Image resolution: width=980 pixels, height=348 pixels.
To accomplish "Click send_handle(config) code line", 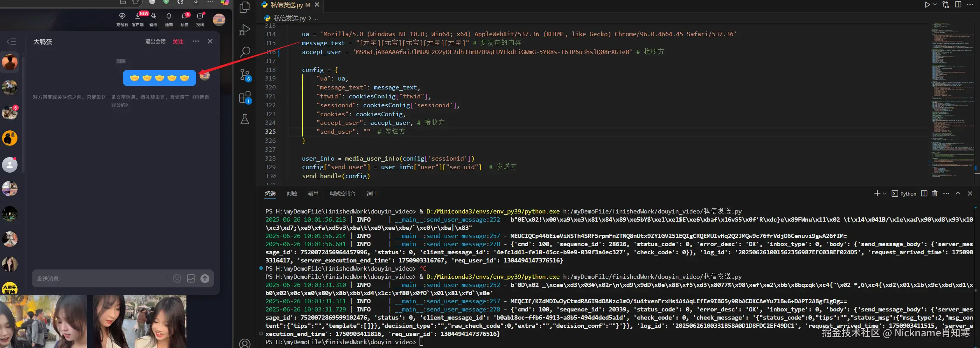I will [x=336, y=176].
